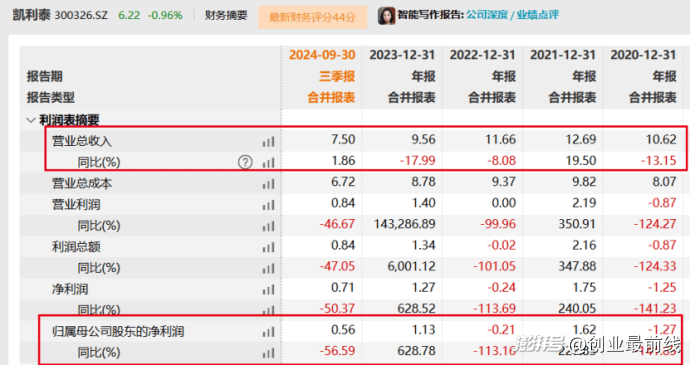Screen dimensions: 690x365
Task: Open chart icon for 利润总额 同比(%) row
Action: point(268,268)
